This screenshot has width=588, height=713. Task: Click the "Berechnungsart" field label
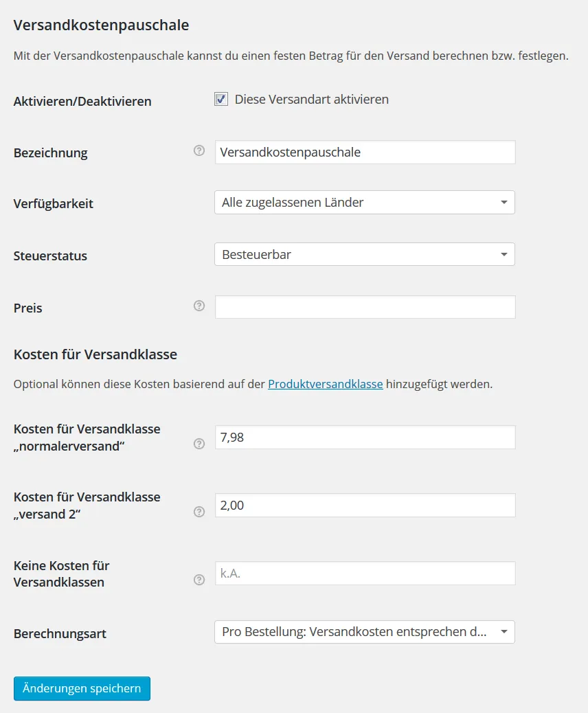tap(60, 634)
